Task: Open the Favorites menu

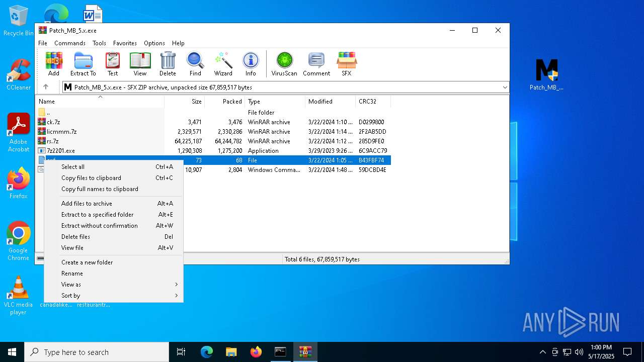Action: 125,43
